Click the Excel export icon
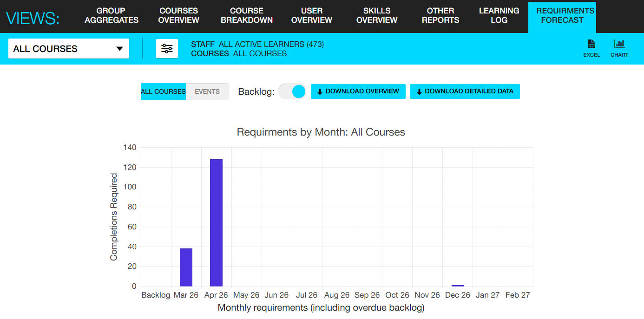 pos(591,44)
